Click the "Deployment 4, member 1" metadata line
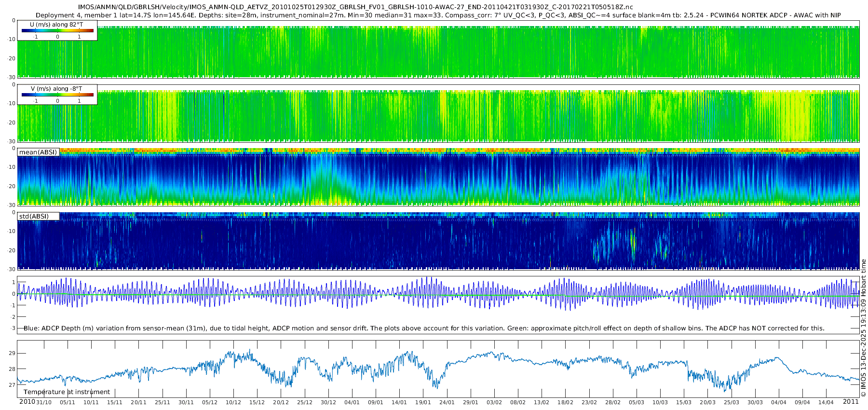Image resolution: width=868 pixels, height=410 pixels. click(438, 15)
